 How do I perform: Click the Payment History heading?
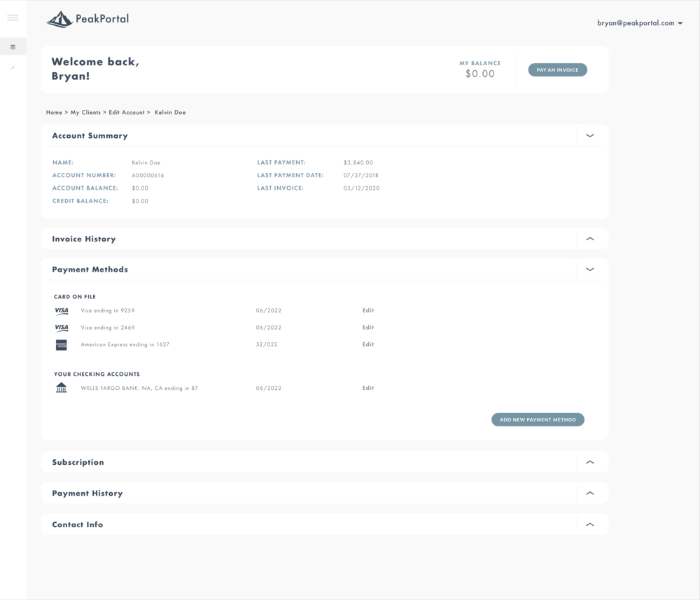tap(87, 494)
